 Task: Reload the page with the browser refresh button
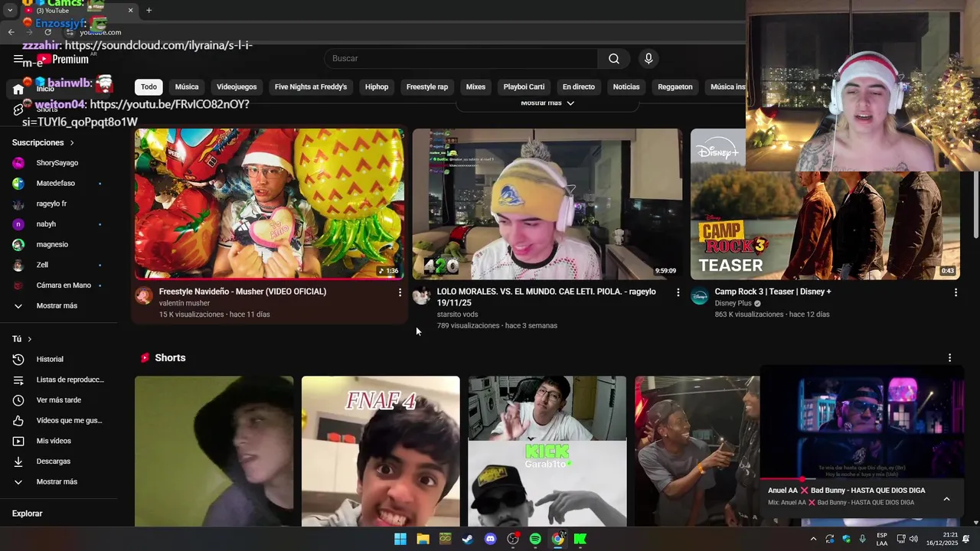[x=47, y=32]
